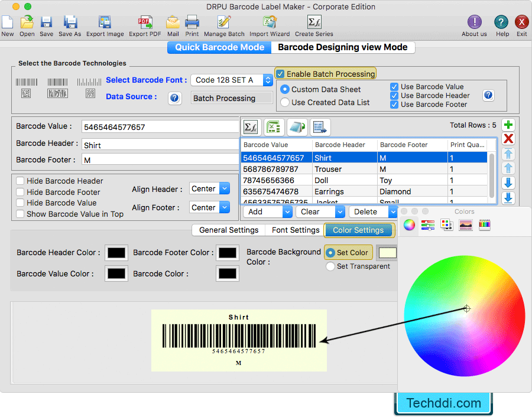
Task: Click in the Barcode Footer input field
Action: point(160,159)
